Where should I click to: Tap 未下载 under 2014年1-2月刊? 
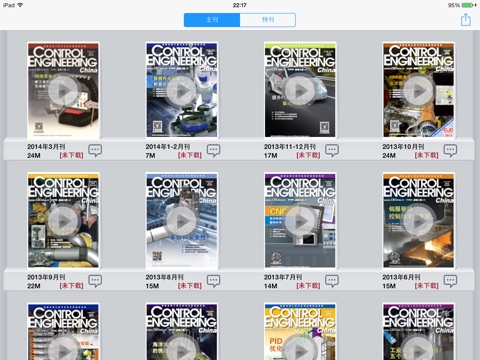(190, 155)
